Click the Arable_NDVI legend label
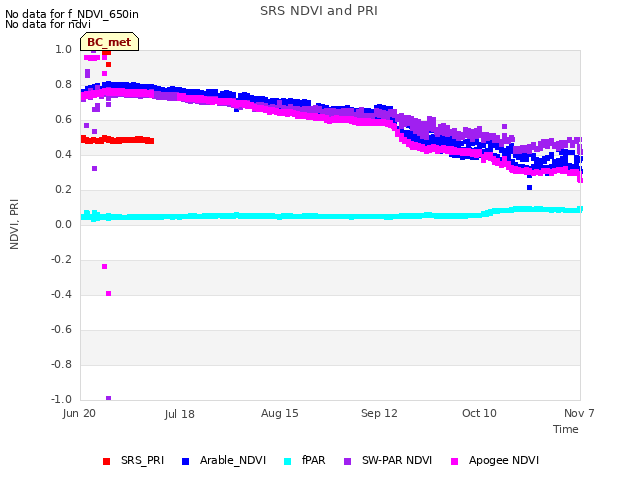Screen dimensions: 640x480 click(233, 460)
